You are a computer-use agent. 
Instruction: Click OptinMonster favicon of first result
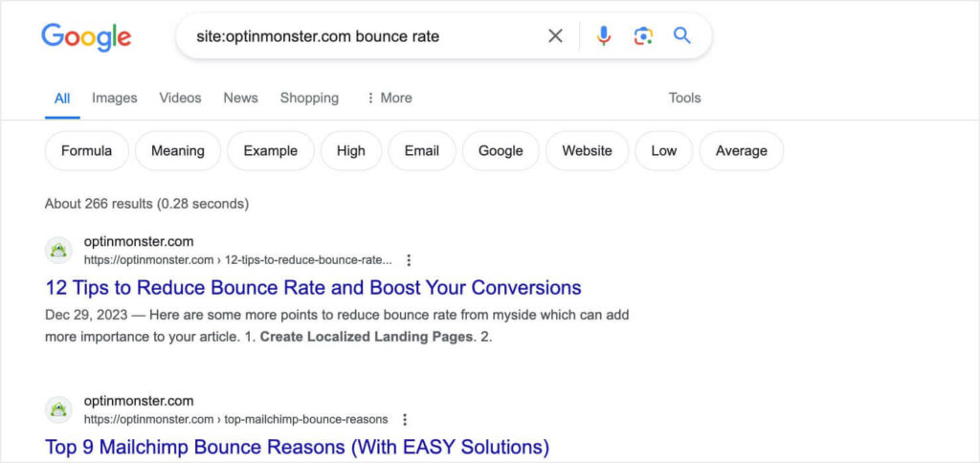point(58,251)
